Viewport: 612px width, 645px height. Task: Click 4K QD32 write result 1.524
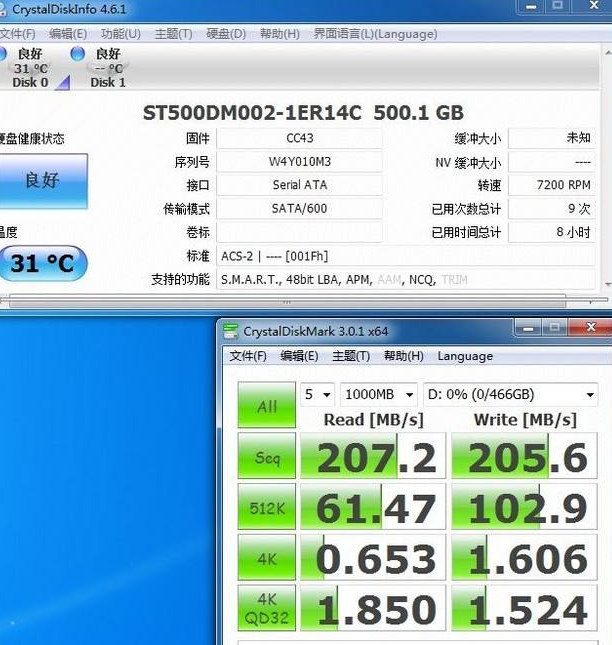[524, 608]
